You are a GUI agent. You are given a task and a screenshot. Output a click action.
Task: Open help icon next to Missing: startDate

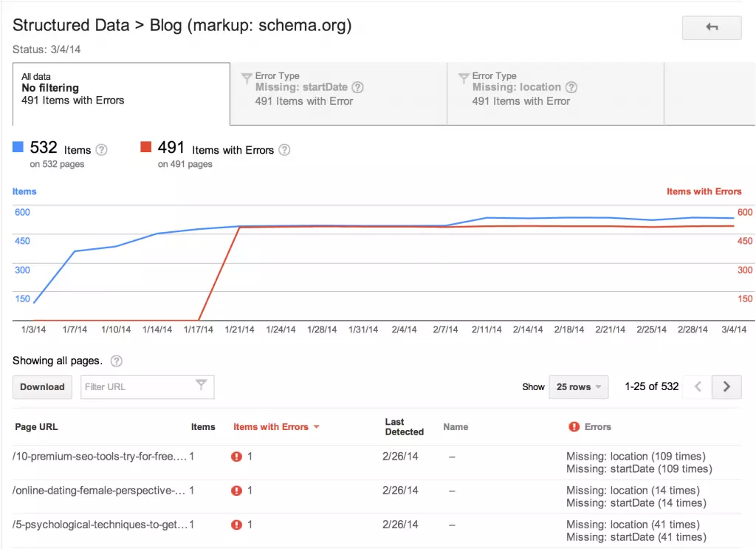(357, 87)
